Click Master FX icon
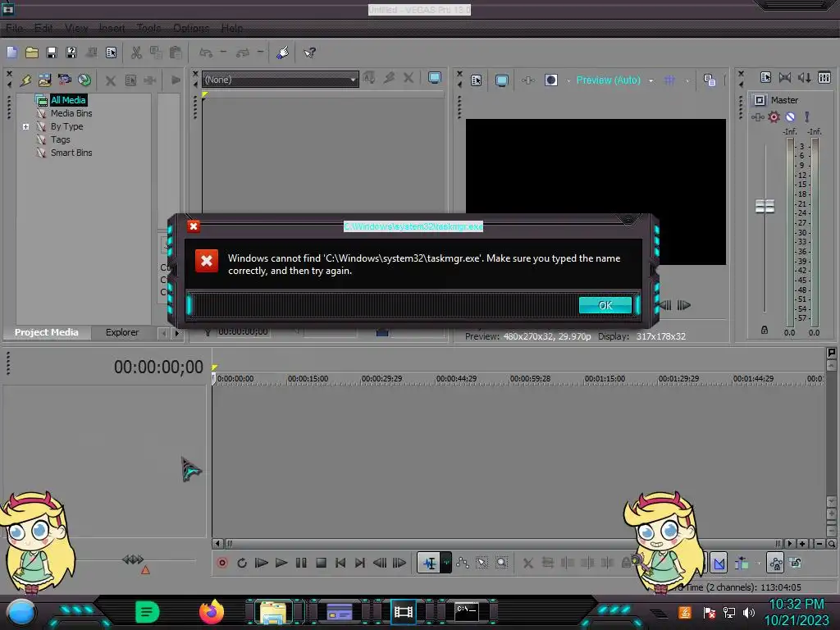 [x=757, y=116]
